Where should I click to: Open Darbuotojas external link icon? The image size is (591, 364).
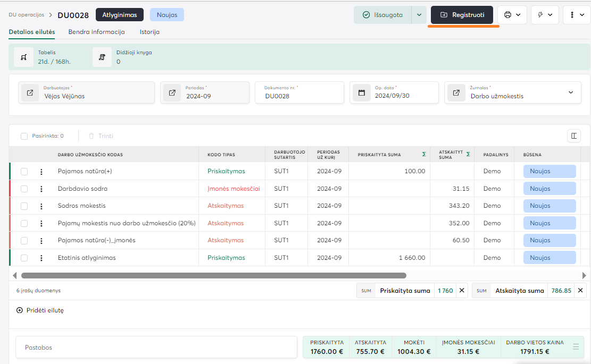(x=30, y=93)
